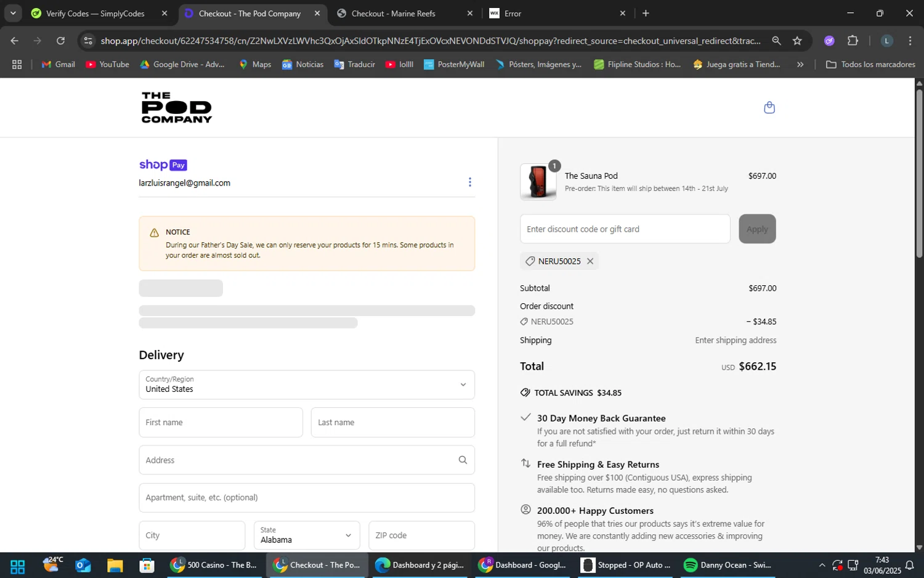924x578 pixels.
Task: Open Outlook from the taskbar
Action: [83, 566]
